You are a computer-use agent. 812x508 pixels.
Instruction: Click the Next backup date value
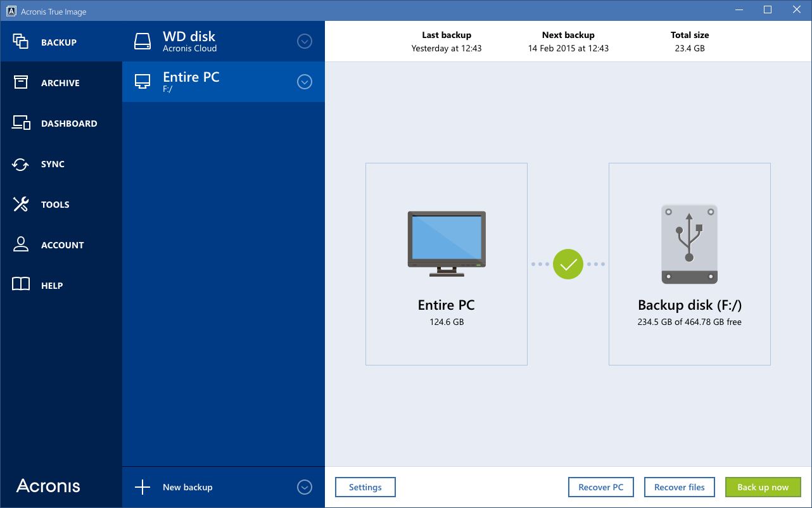click(x=568, y=48)
